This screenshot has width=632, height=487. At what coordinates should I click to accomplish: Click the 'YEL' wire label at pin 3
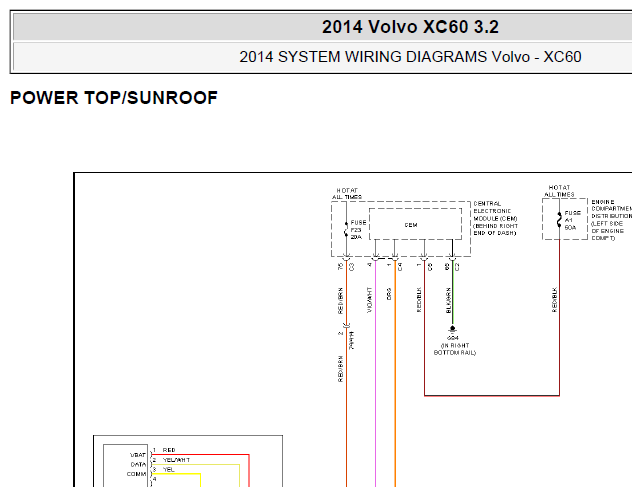[x=168, y=470]
